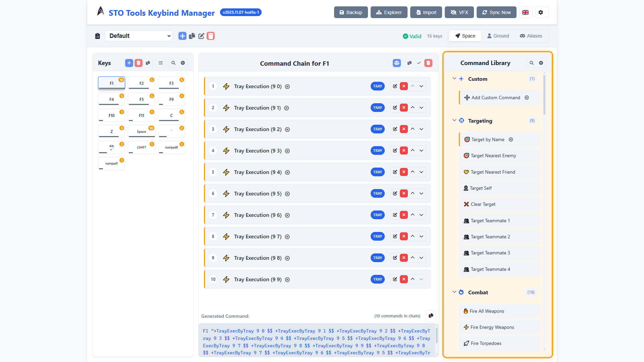Select the list view icon in Keys panel
Screen dimensions: 644x362
[161, 63]
